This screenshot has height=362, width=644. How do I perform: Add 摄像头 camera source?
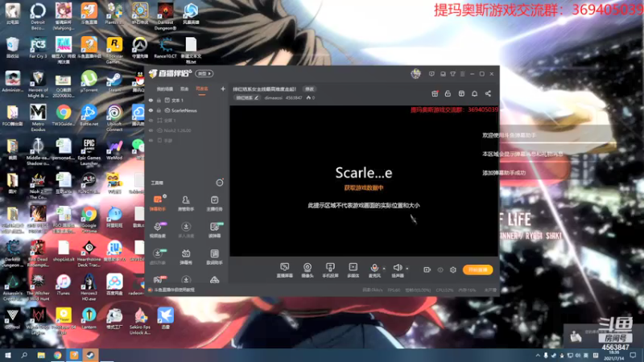(x=308, y=270)
